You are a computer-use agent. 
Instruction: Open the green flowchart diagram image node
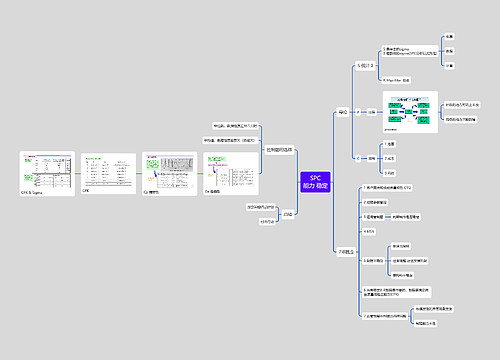tap(410, 112)
